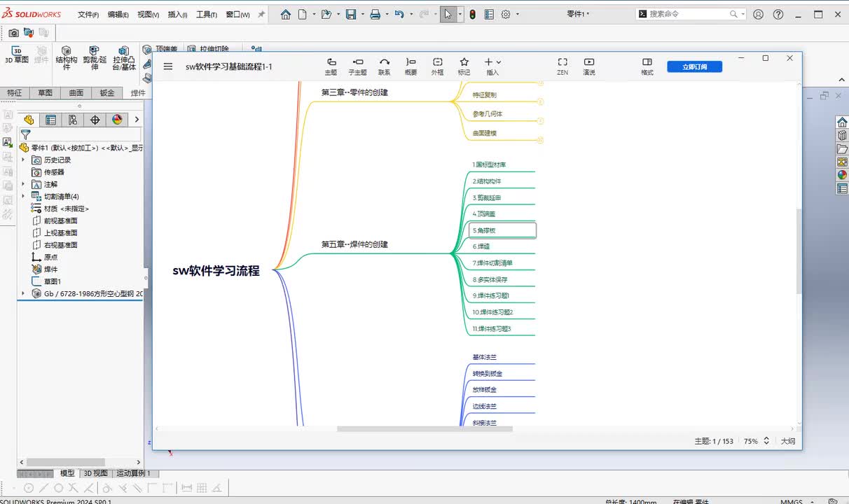Click the Relationship (联系) icon
Viewport: 849px width, 504px height.
(x=385, y=66)
